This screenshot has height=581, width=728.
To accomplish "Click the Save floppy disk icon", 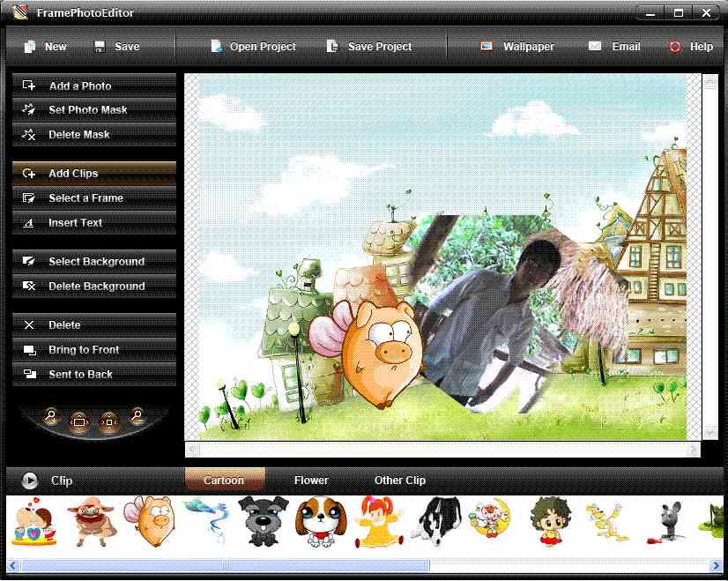I will [100, 47].
